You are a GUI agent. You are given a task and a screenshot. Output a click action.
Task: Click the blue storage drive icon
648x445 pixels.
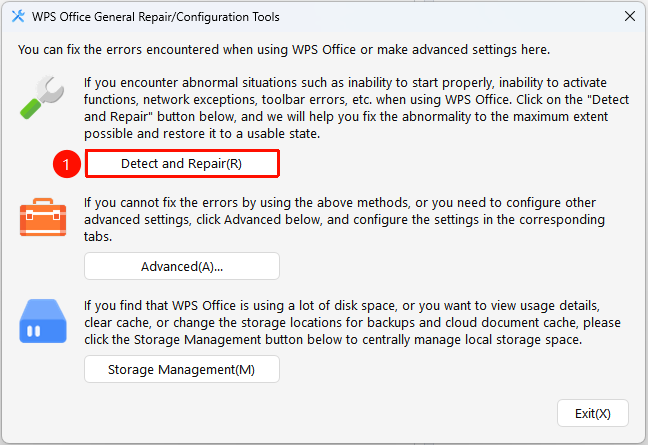coord(43,321)
